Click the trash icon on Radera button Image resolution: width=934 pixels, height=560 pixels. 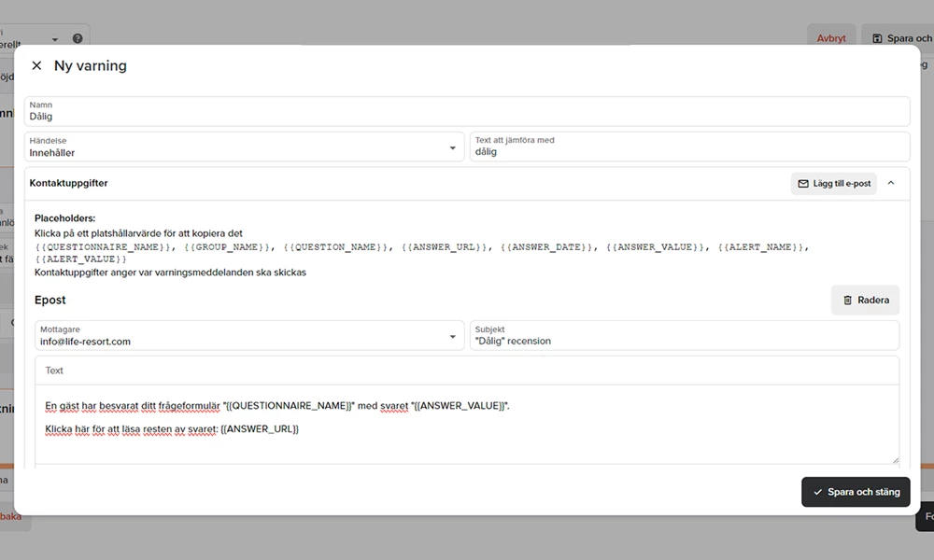click(x=848, y=300)
